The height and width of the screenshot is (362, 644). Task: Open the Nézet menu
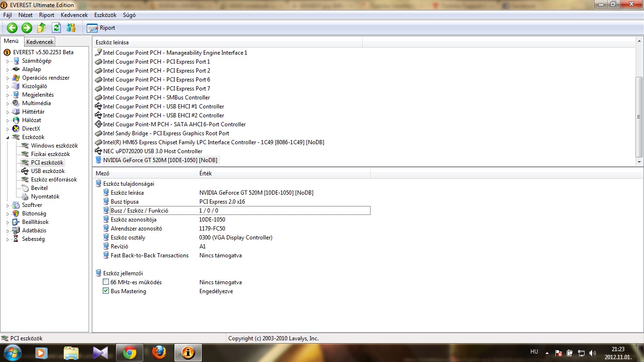pos(25,15)
